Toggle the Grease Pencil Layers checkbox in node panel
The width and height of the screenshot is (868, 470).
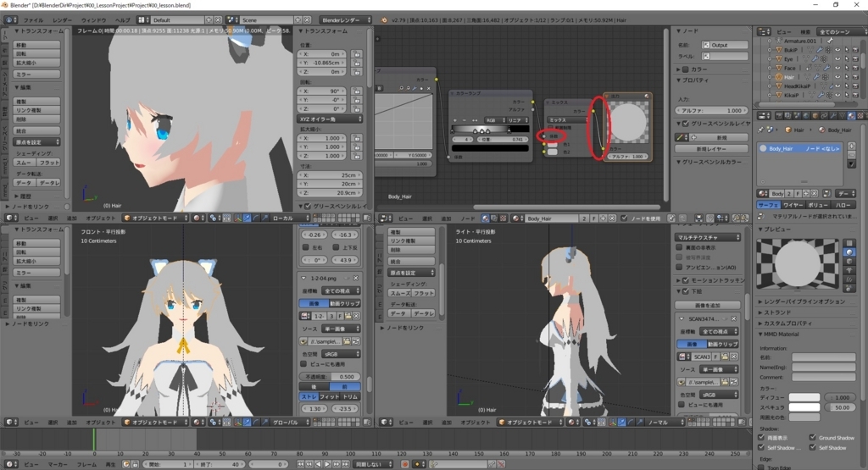[686, 124]
